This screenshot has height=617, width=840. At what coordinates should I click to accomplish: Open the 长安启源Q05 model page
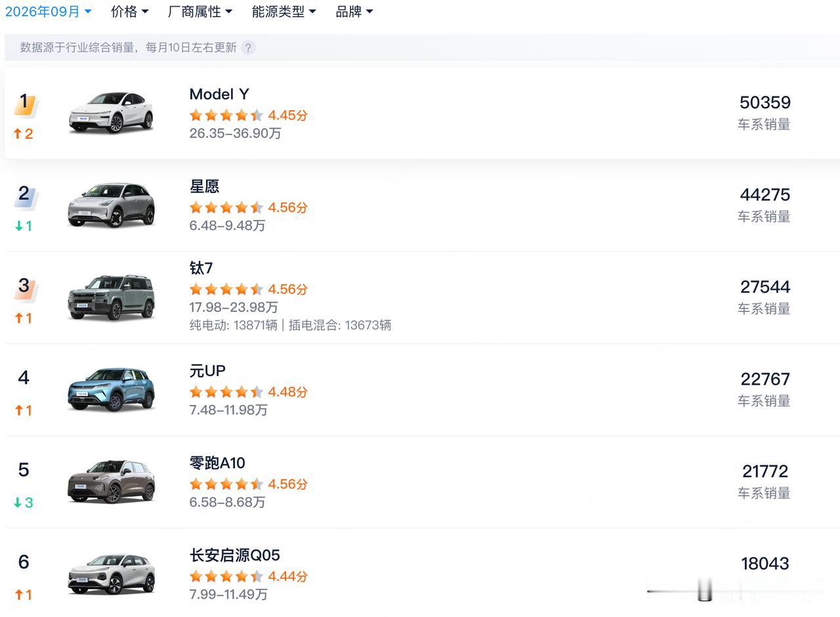tap(235, 555)
